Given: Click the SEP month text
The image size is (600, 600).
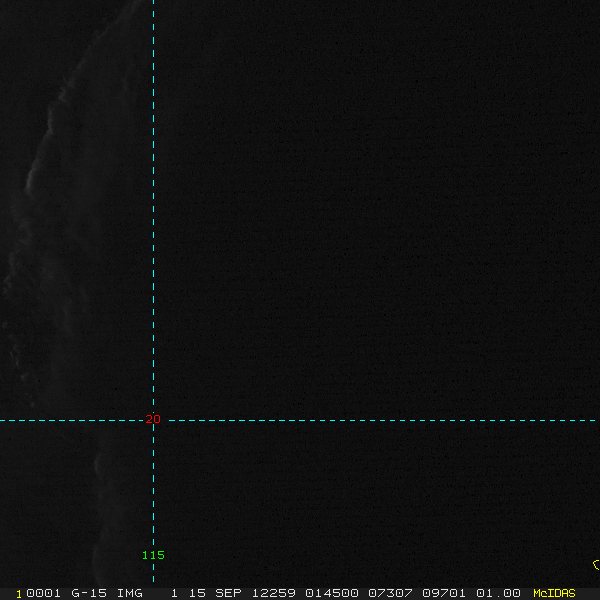Looking at the screenshot, I should pos(228,593).
